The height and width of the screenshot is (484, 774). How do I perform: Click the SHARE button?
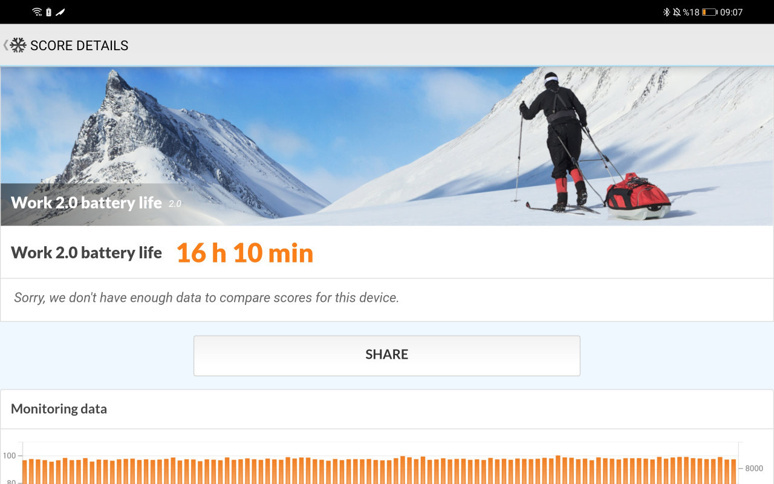click(x=387, y=355)
